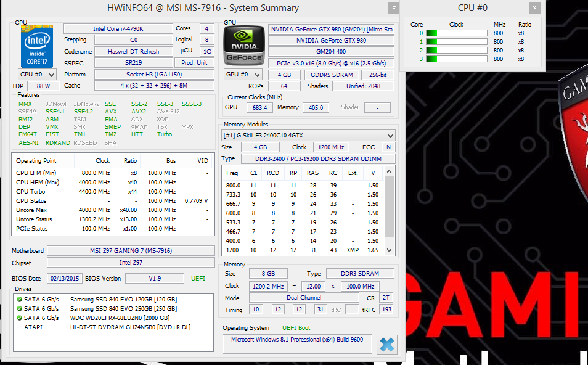Click the 800.0 frequency timing row
Screen dimensions: 588x365
pos(303,186)
